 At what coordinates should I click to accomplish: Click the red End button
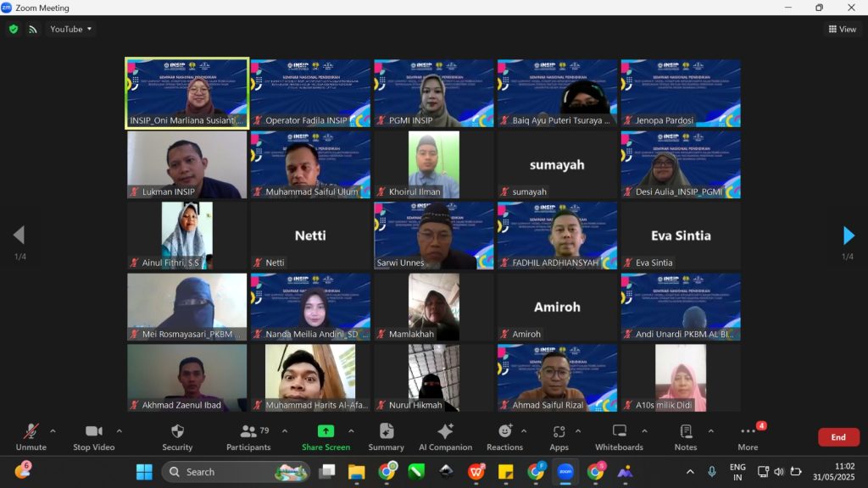click(x=837, y=437)
